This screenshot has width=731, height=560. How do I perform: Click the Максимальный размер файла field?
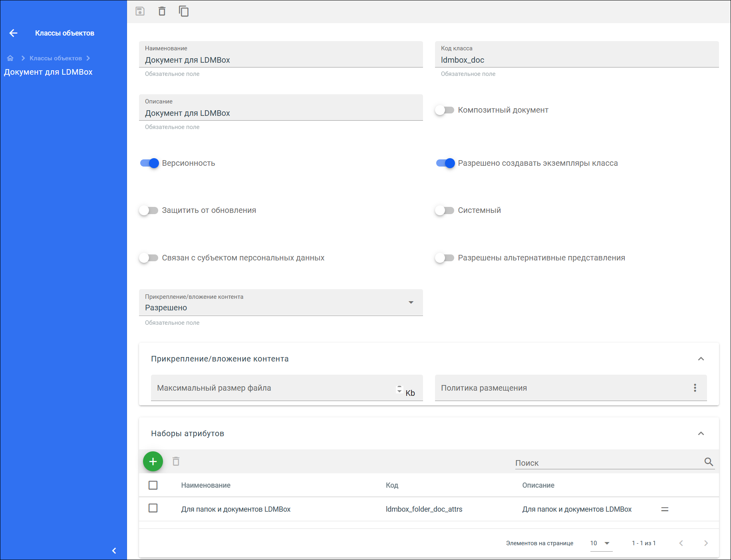coord(287,388)
